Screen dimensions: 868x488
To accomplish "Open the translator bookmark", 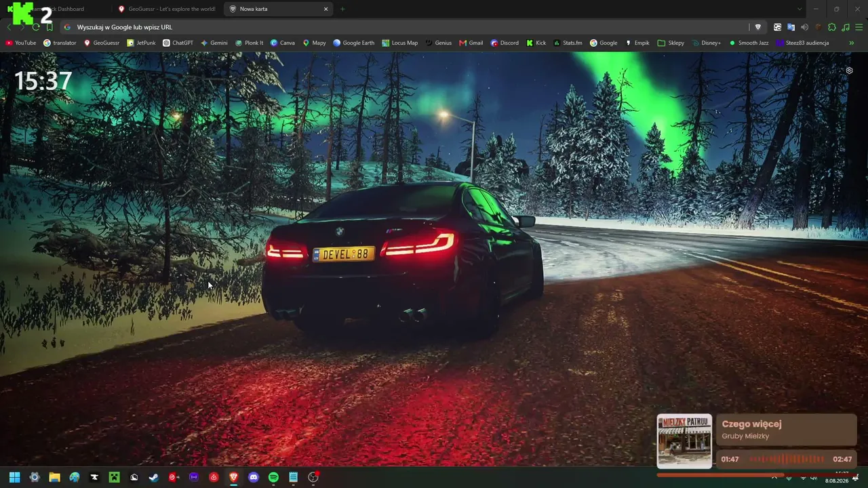I will click(60, 43).
